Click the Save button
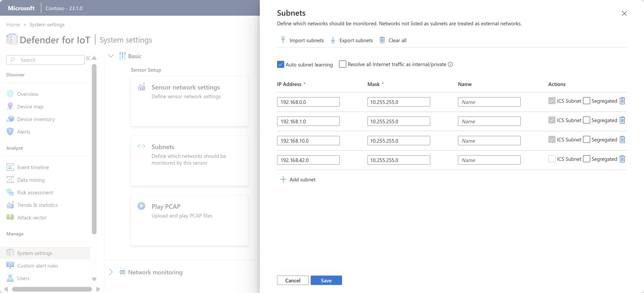Image resolution: width=644 pixels, height=293 pixels. (326, 280)
